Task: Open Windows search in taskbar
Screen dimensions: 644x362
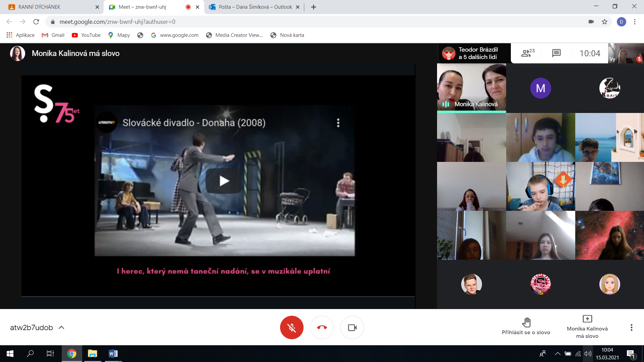Action: (x=30, y=354)
